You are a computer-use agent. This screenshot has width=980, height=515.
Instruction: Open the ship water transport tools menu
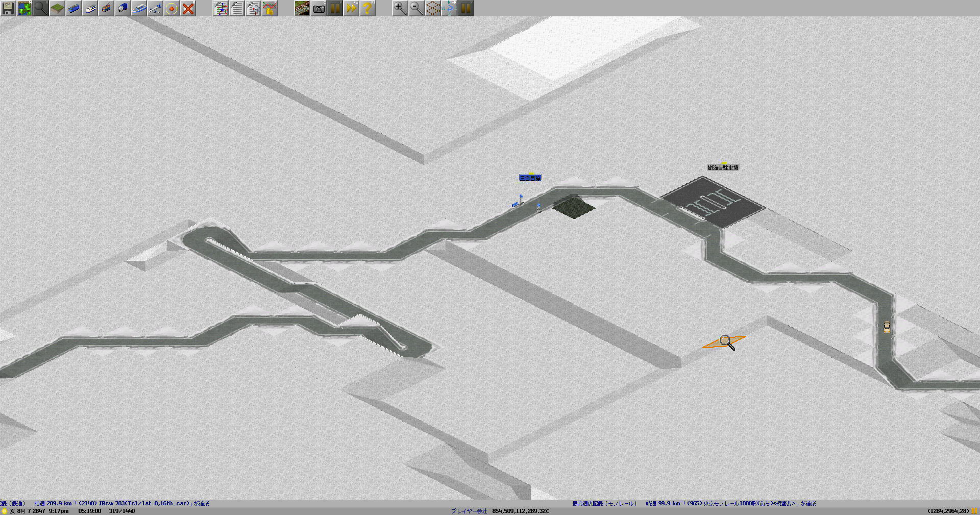(x=139, y=8)
